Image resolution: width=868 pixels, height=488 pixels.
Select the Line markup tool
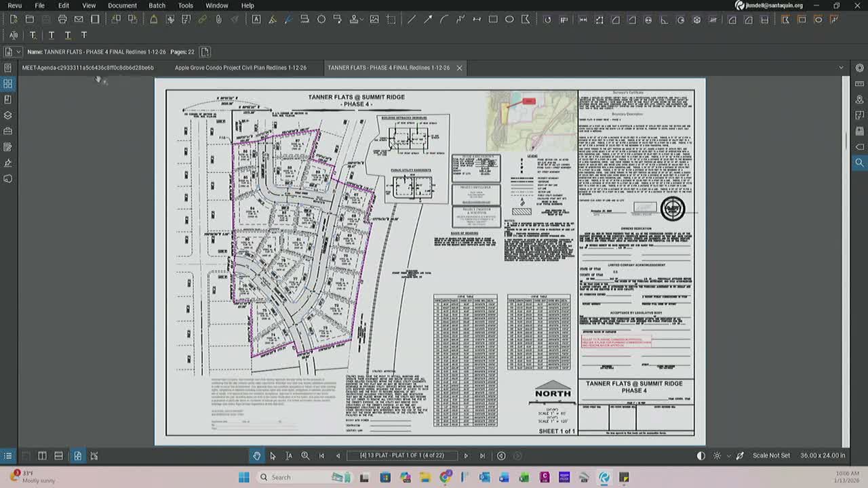412,19
